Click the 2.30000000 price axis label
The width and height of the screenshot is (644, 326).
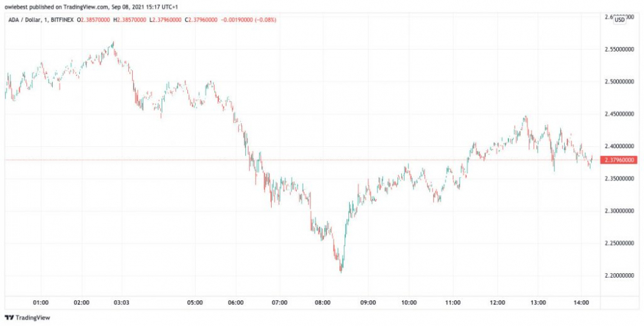point(620,211)
